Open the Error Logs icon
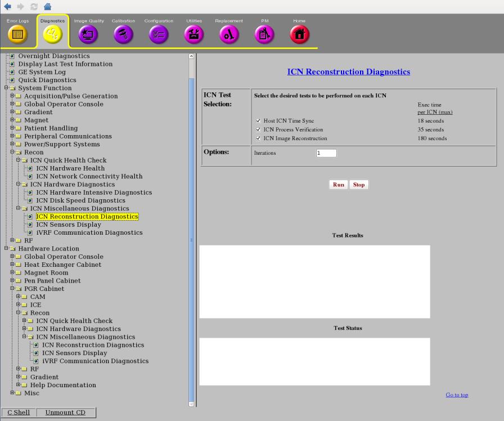Image resolution: width=504 pixels, height=421 pixels. pos(17,35)
